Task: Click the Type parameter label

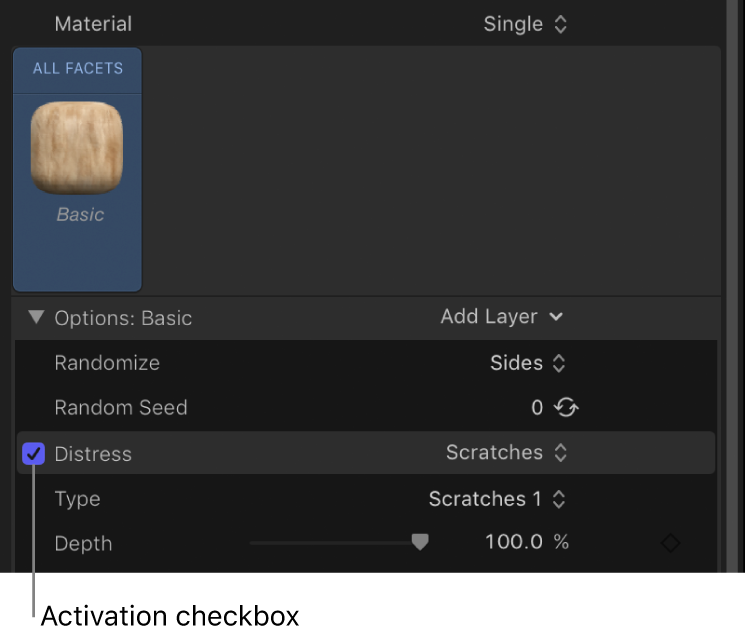Action: click(77, 499)
